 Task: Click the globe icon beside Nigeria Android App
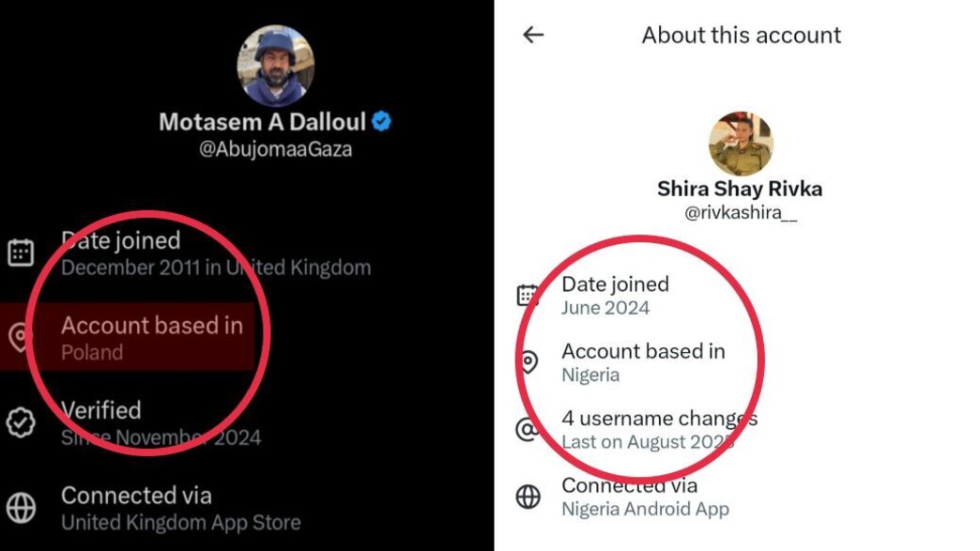528,497
